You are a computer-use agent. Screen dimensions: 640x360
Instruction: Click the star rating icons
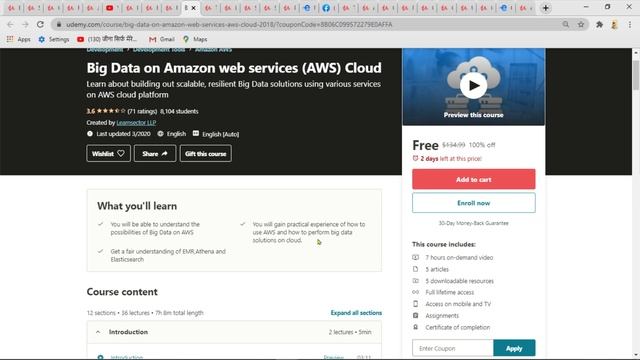click(x=111, y=111)
